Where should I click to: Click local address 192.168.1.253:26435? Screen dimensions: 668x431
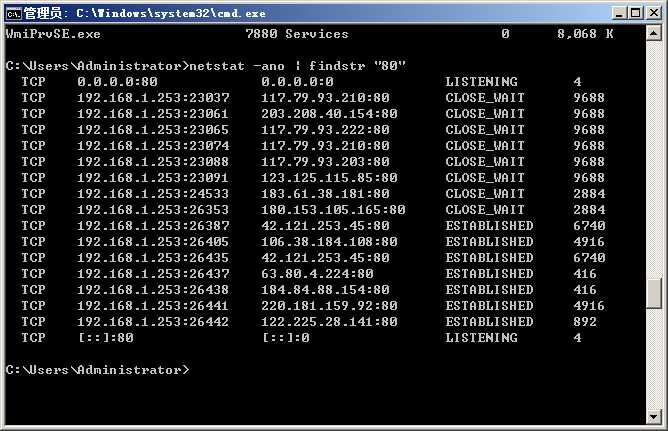click(x=153, y=258)
